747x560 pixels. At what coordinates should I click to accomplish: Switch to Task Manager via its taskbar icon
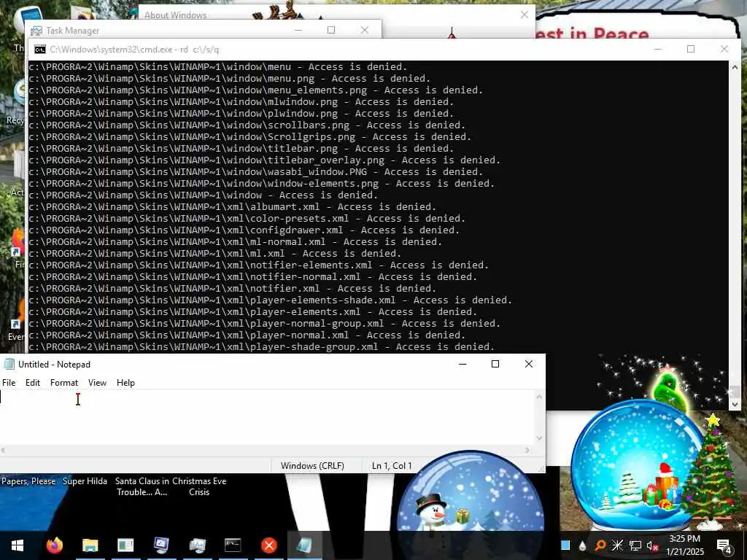tap(197, 545)
